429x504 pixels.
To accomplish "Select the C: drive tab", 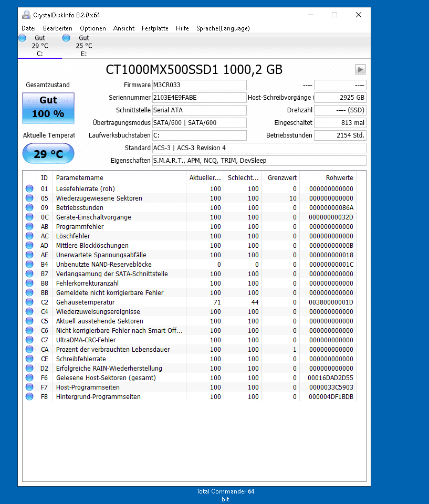I will coord(39,46).
